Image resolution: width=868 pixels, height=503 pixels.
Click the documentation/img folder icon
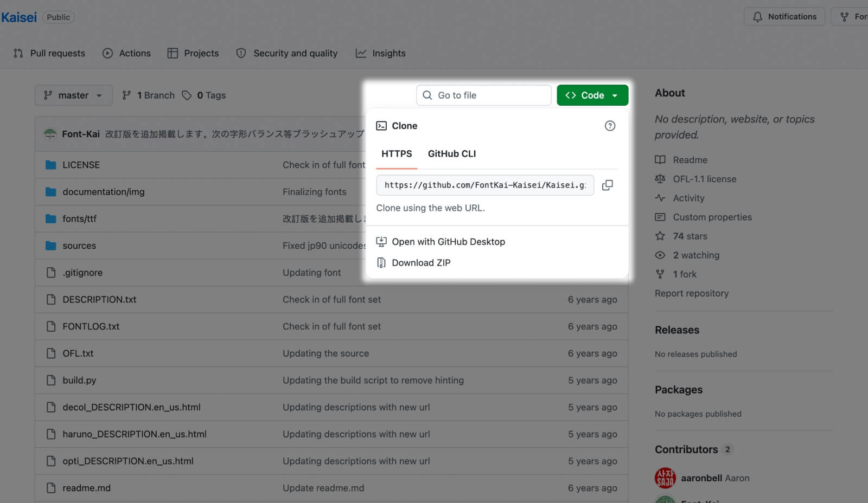(51, 192)
